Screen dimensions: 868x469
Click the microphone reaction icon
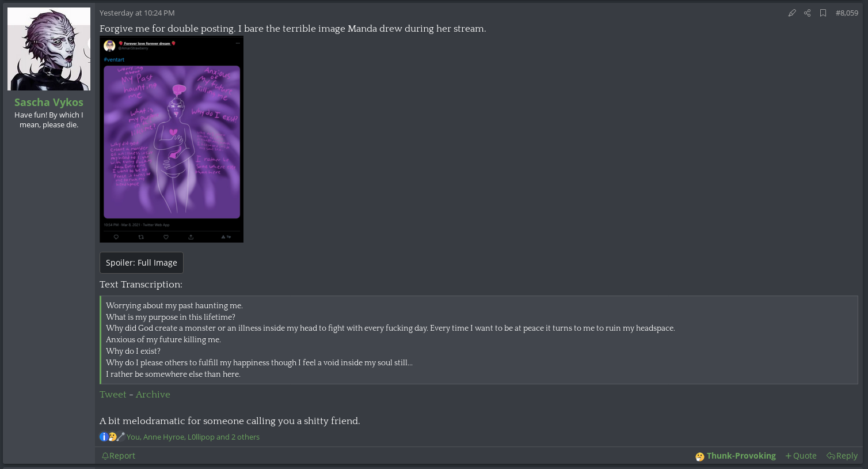tap(121, 437)
